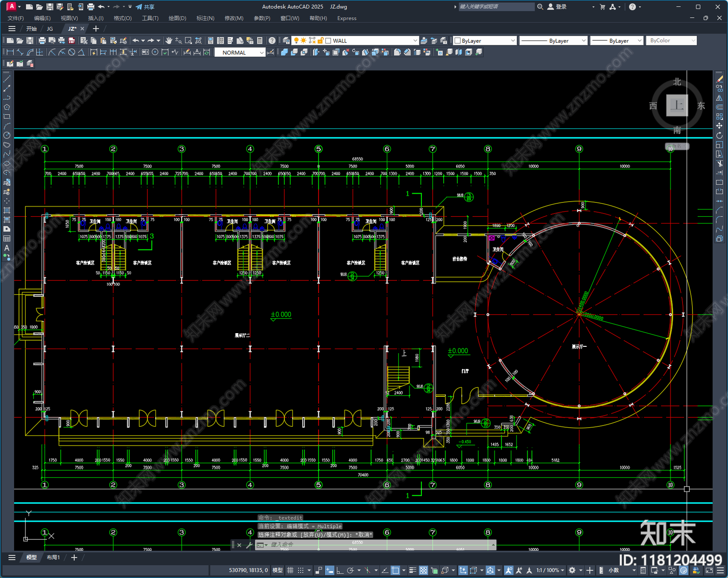
Task: Click the Zoom Window icon
Action: 188,41
